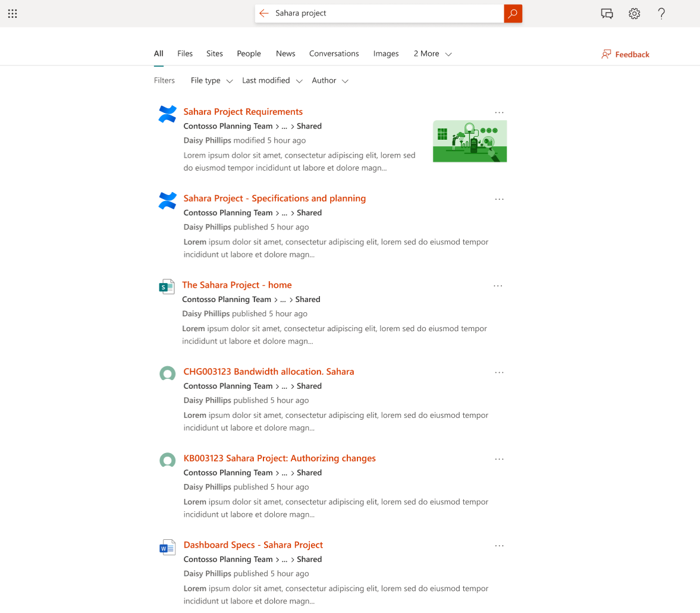Image resolution: width=700 pixels, height=613 pixels.
Task: Click the Feedback person icon
Action: point(606,54)
